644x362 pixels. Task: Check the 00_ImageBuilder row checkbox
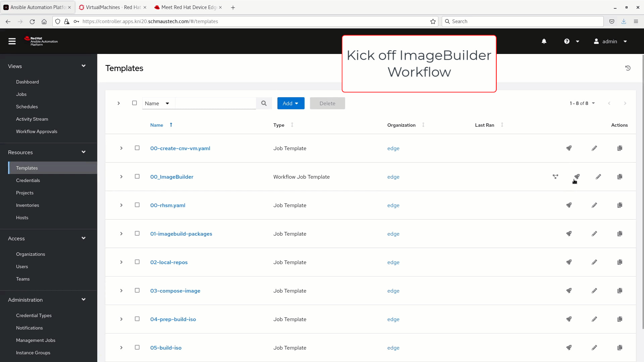coord(137,176)
